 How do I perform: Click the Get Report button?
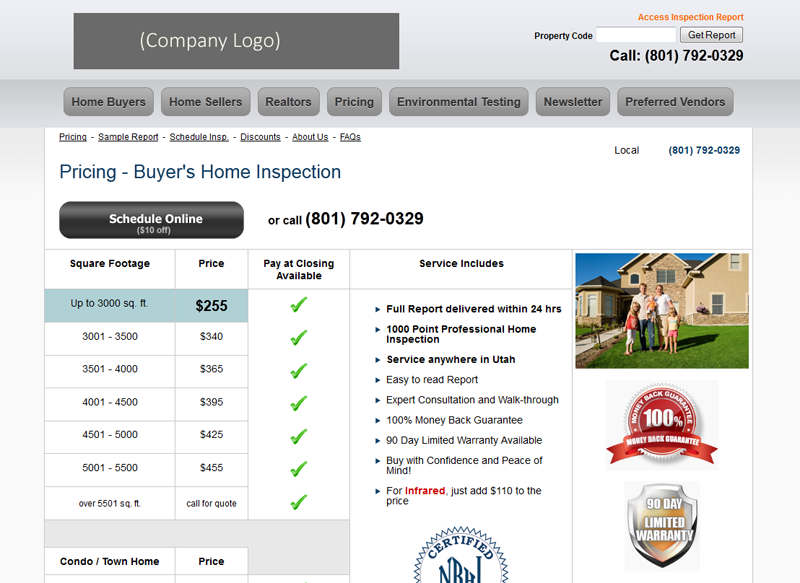coord(711,35)
